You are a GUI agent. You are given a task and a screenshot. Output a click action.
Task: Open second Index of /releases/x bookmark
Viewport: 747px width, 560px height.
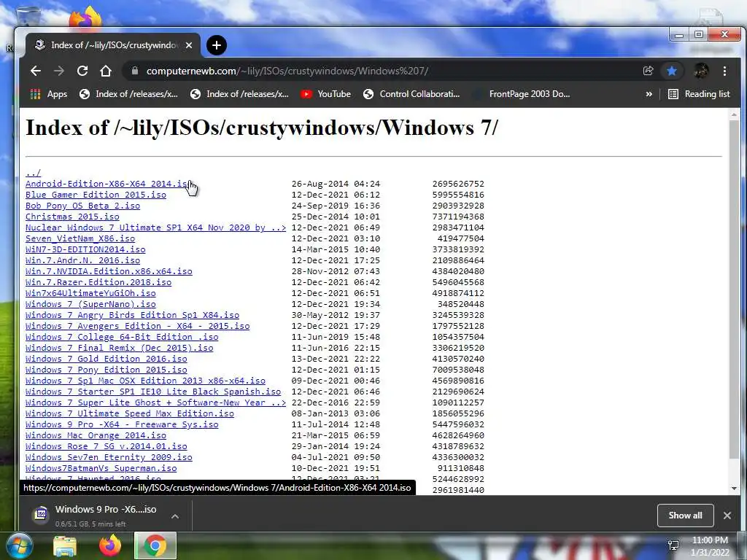239,94
